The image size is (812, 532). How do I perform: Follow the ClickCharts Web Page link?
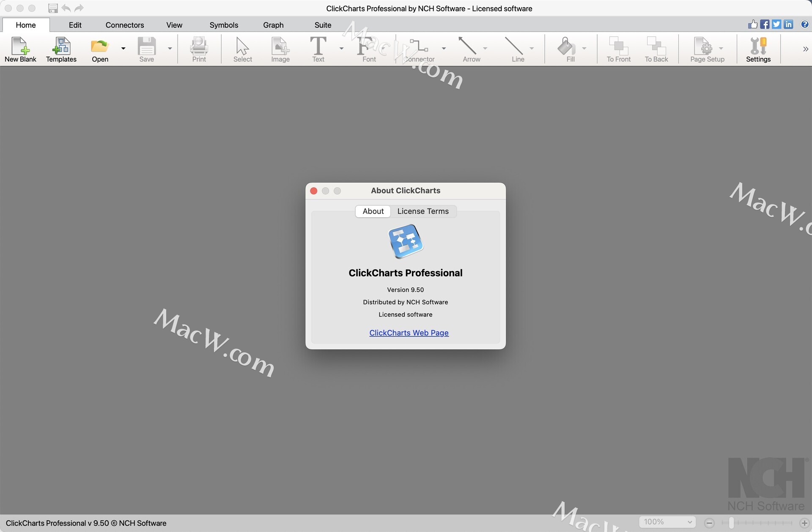pyautogui.click(x=409, y=333)
